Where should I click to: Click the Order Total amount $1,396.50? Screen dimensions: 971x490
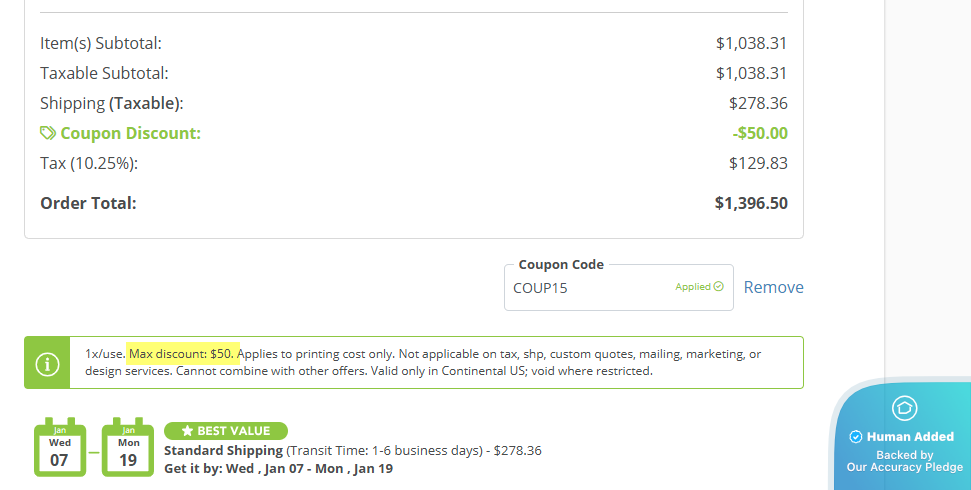coord(751,203)
